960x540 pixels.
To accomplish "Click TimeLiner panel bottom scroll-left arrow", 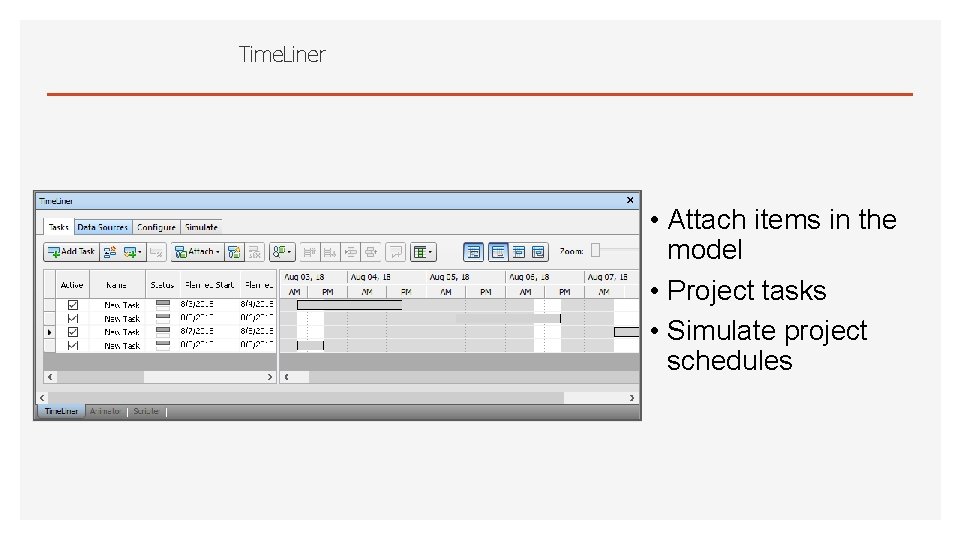I will 42,398.
